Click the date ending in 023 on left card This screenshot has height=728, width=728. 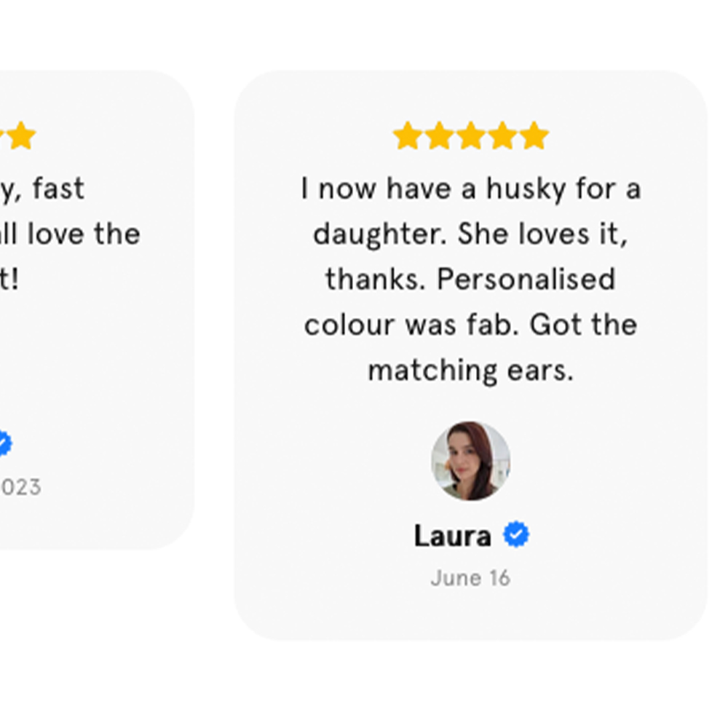pyautogui.click(x=20, y=487)
